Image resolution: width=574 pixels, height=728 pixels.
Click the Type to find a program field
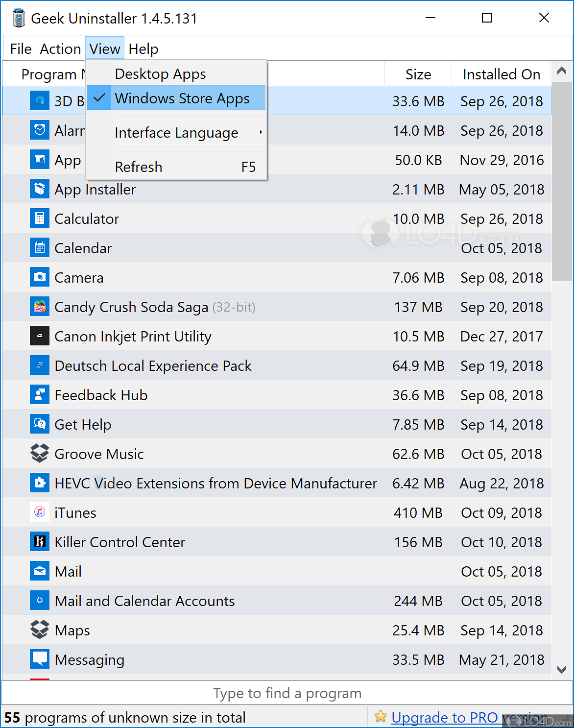click(287, 693)
